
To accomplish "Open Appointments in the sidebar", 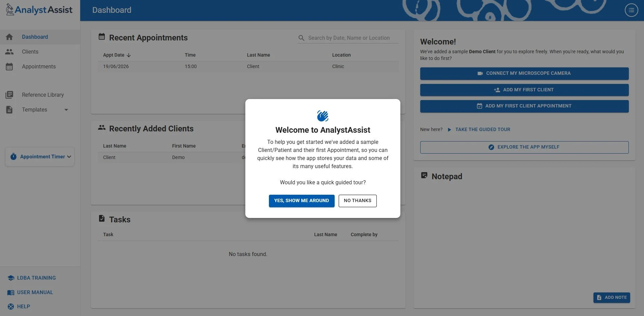I will click(40, 66).
